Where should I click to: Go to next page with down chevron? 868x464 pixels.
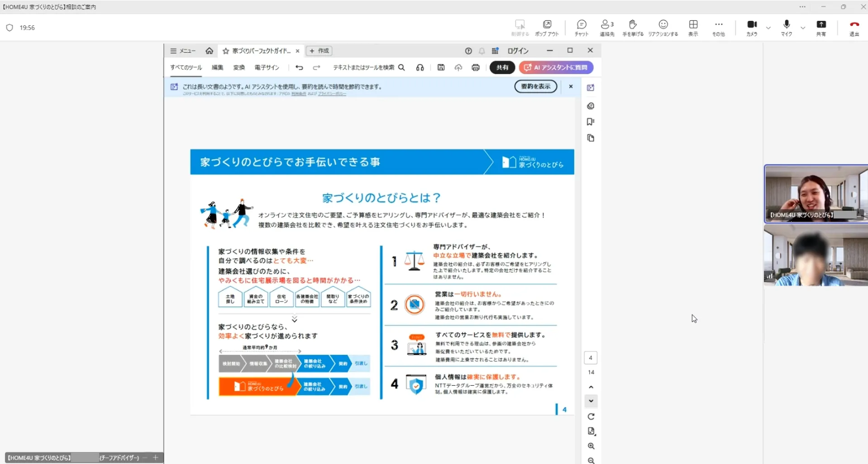[591, 401]
